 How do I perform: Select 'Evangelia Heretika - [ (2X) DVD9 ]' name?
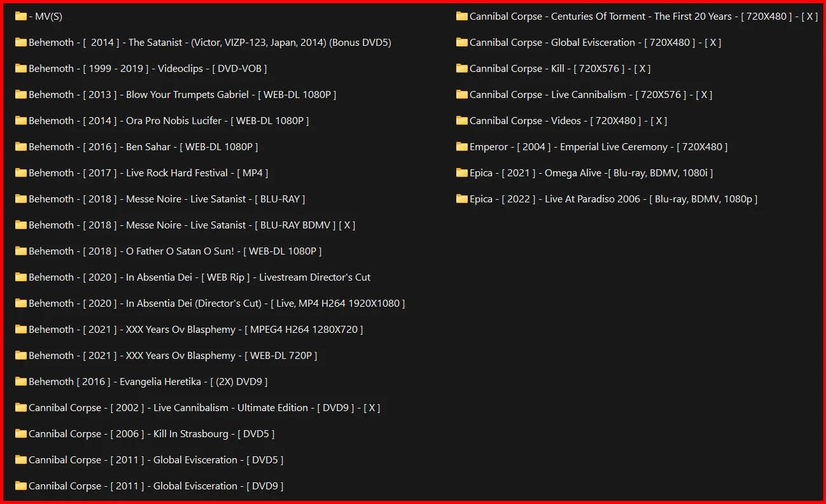point(148,382)
